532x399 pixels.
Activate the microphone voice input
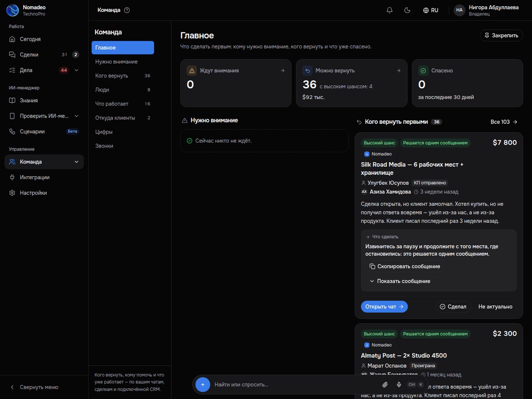(399, 385)
